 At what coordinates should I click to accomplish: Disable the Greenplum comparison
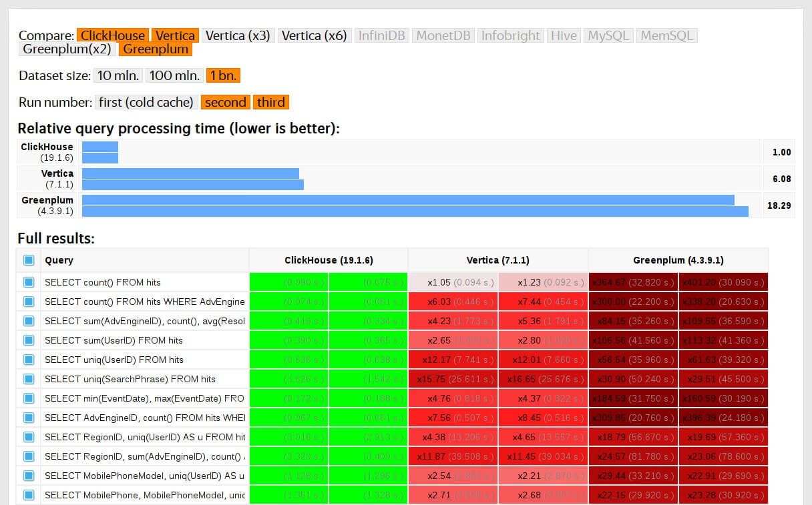tap(155, 50)
